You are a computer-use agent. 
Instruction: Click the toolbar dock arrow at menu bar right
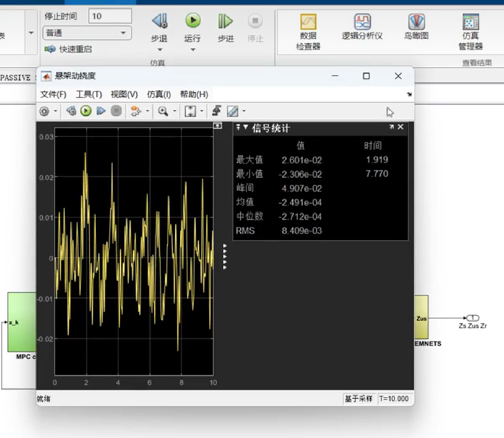tap(409, 94)
